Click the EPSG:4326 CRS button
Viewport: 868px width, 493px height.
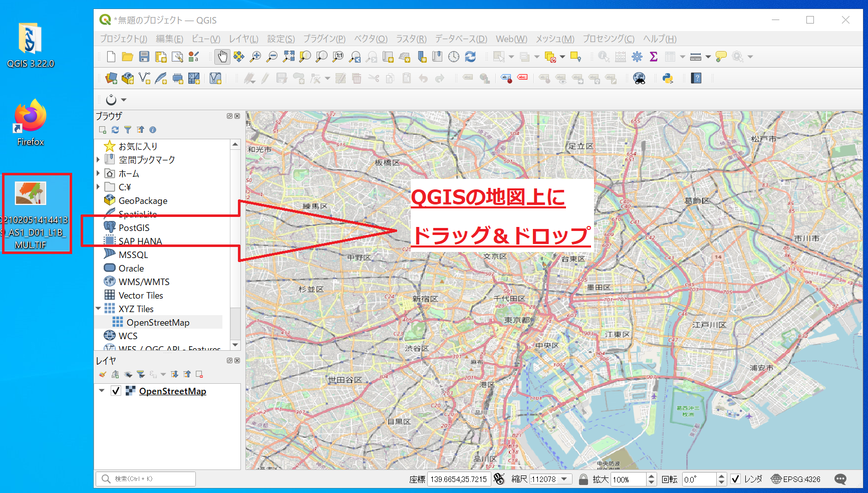796,479
